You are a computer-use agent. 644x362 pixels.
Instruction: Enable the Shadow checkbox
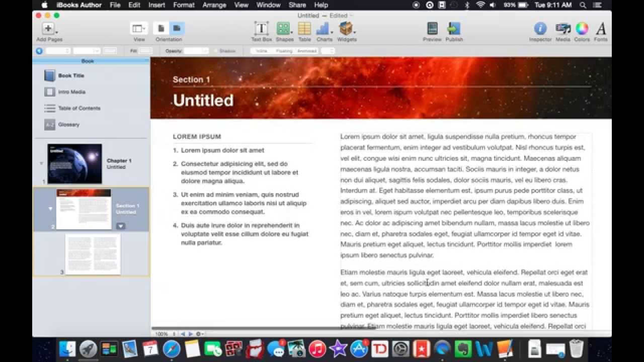click(x=216, y=51)
